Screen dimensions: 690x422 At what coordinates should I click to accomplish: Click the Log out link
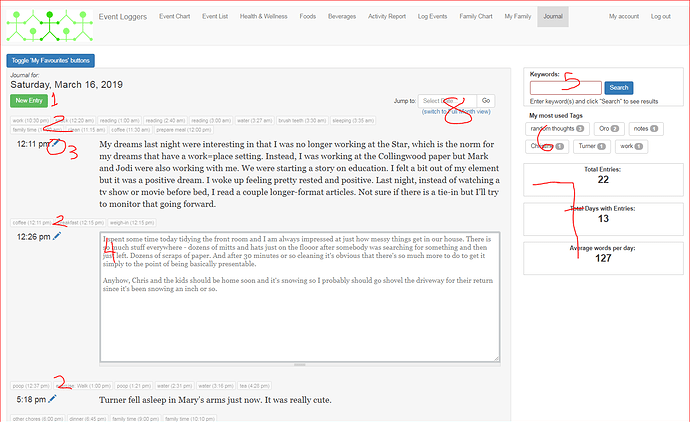661,16
